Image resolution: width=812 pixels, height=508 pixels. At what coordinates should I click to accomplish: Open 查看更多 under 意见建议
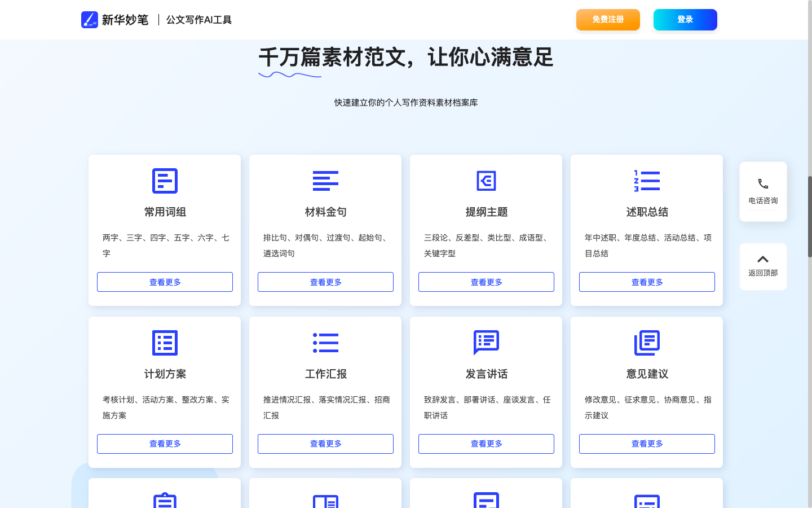[x=646, y=444]
